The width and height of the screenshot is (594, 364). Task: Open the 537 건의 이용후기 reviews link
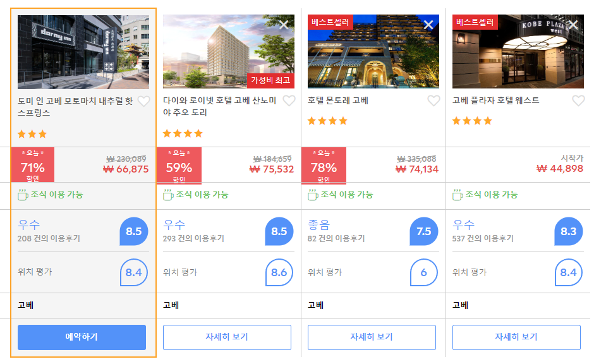tap(483, 239)
